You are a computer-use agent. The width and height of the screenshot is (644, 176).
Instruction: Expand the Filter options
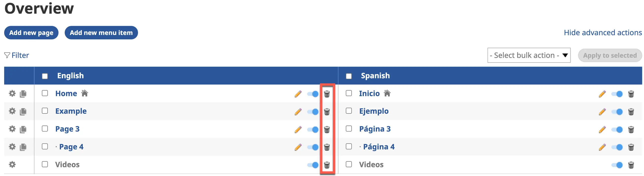[x=17, y=55]
